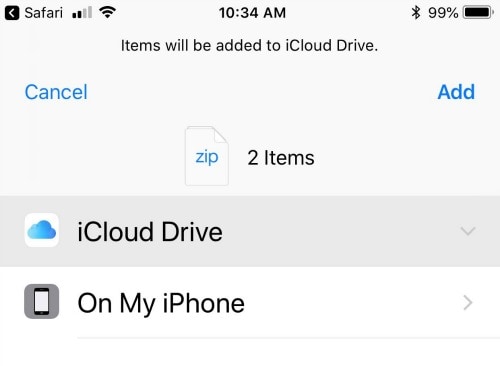The height and width of the screenshot is (366, 500).
Task: Tap the Bluetooth status icon
Action: [x=416, y=13]
